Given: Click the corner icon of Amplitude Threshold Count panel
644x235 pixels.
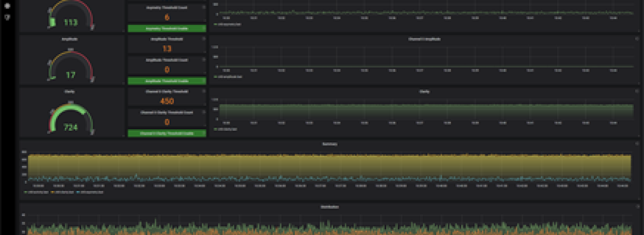Looking at the screenshot, I should click(x=204, y=60).
